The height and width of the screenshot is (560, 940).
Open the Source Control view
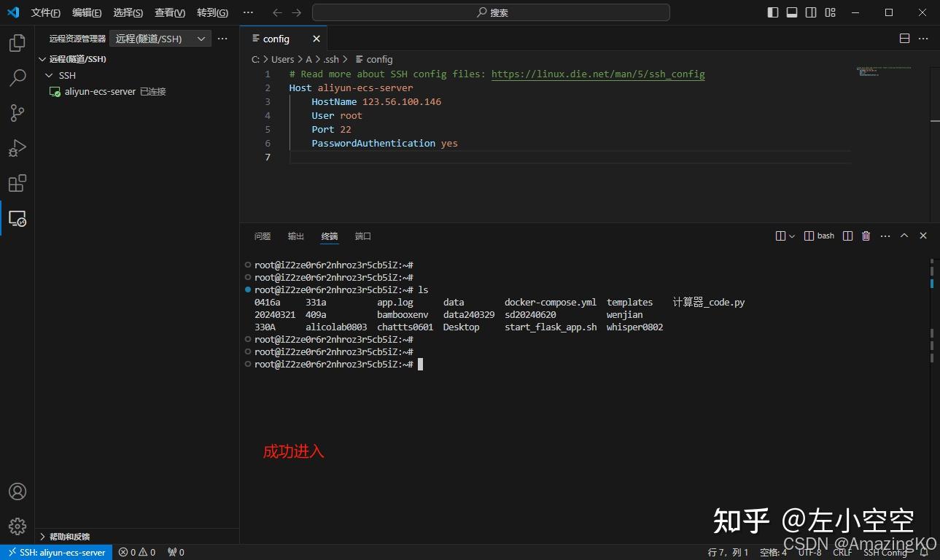coord(17,112)
